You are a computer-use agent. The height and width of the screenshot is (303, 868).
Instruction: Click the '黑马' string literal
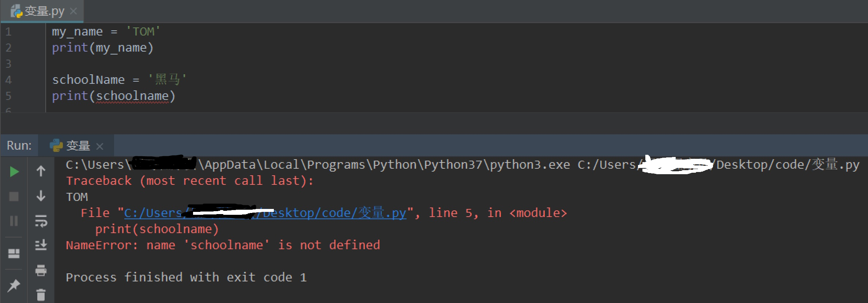tap(167, 80)
